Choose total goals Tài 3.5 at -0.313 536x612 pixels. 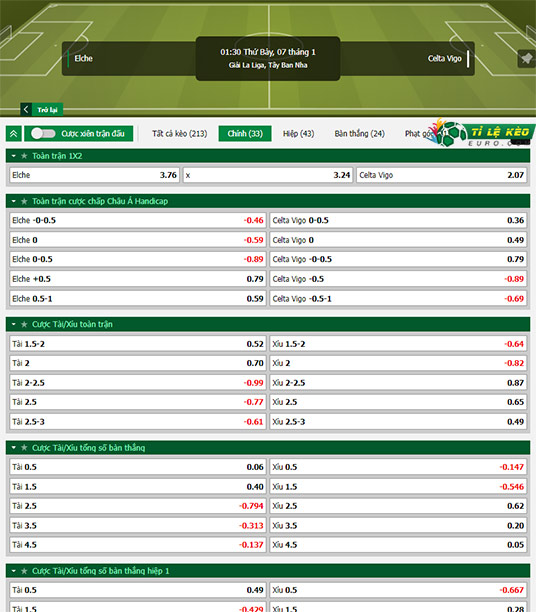click(x=138, y=525)
